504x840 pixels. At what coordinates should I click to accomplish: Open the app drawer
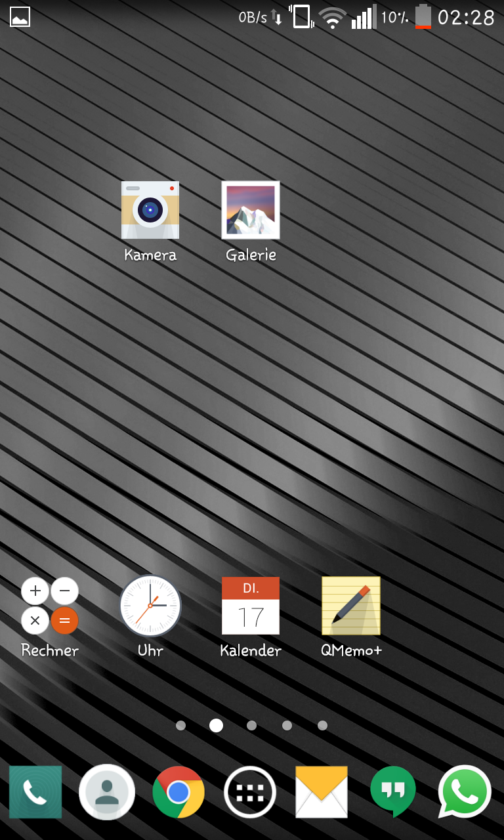(x=250, y=792)
